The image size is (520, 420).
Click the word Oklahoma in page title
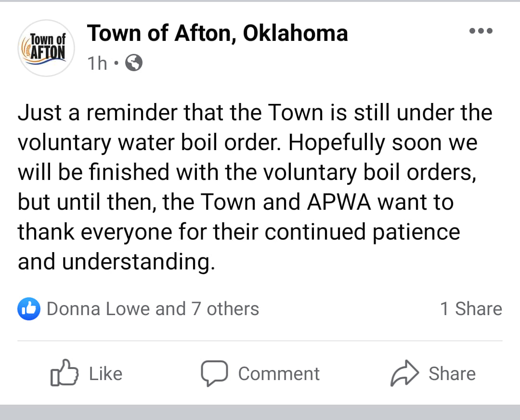coord(295,33)
